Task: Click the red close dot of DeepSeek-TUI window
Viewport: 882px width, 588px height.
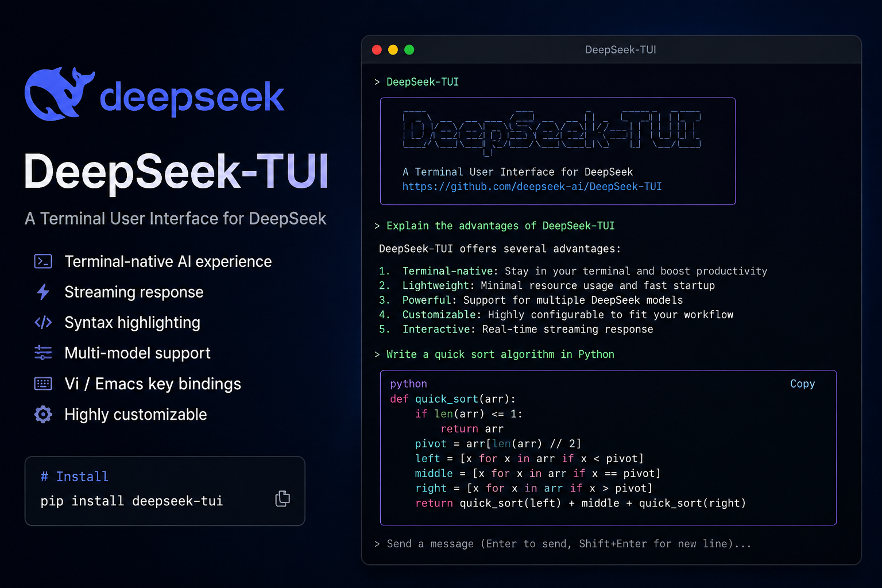Action: click(377, 50)
